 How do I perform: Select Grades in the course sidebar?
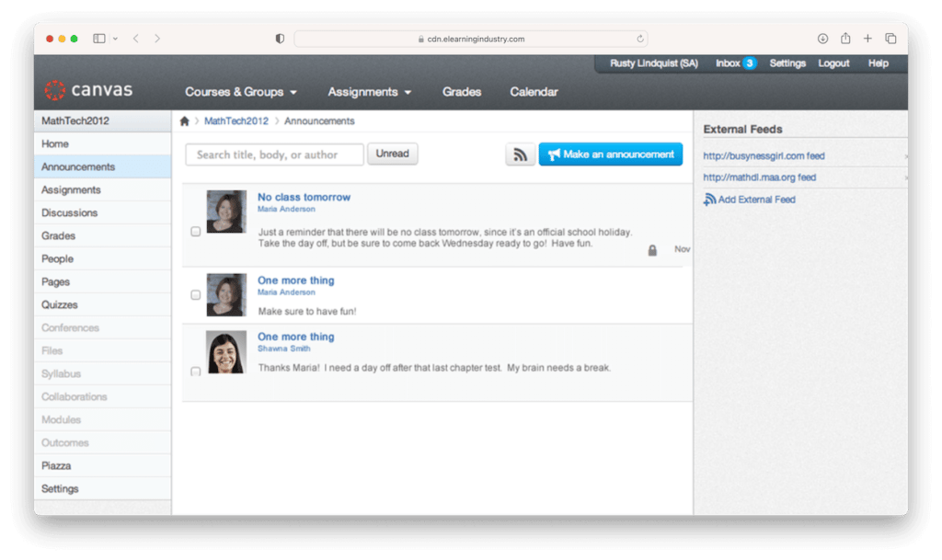pyautogui.click(x=103, y=236)
